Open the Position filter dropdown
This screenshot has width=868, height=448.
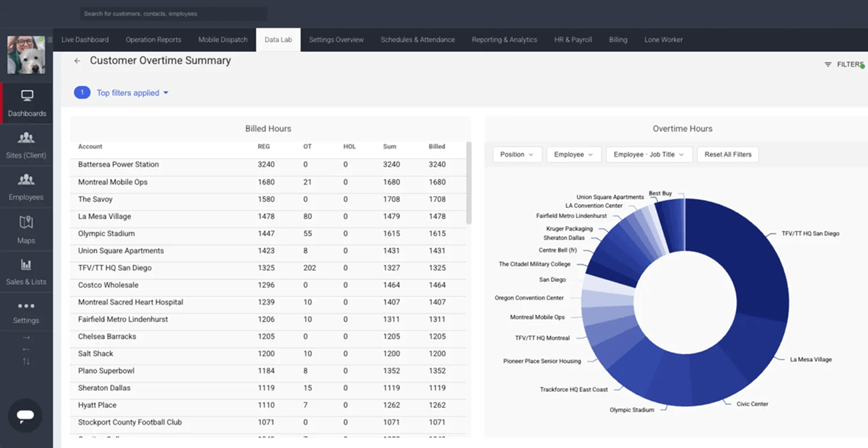[517, 155]
